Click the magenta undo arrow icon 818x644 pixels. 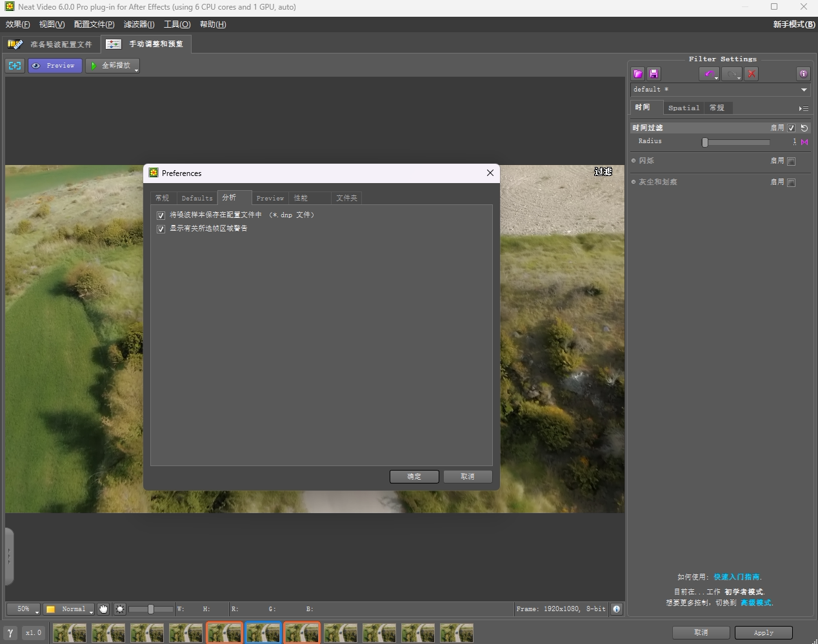709,73
